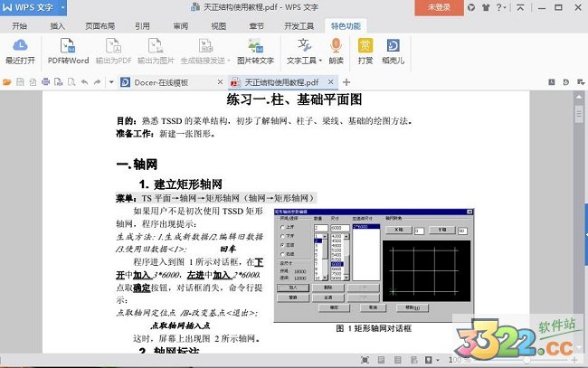The width and height of the screenshot is (588, 368).
Task: Select the page layout view icon in status bar
Action: pos(381,360)
